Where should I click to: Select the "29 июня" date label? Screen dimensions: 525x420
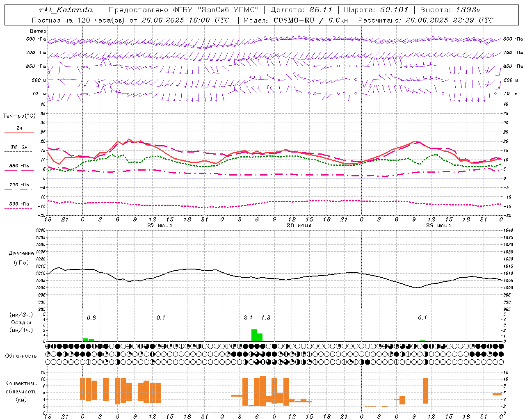click(438, 226)
